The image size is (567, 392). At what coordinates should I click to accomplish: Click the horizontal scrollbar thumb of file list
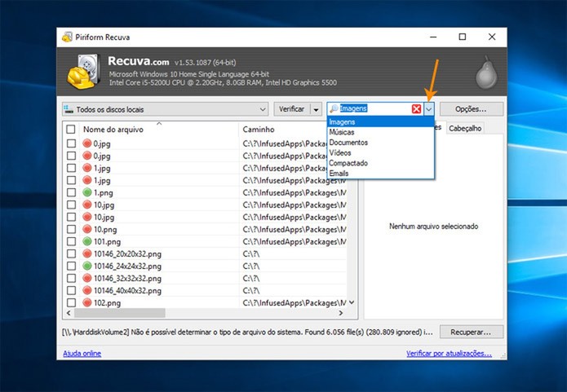tap(120, 313)
